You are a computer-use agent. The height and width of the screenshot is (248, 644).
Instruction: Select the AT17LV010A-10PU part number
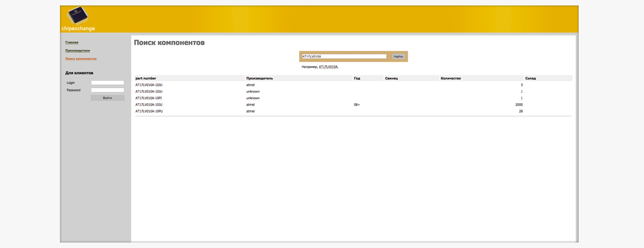(x=149, y=111)
